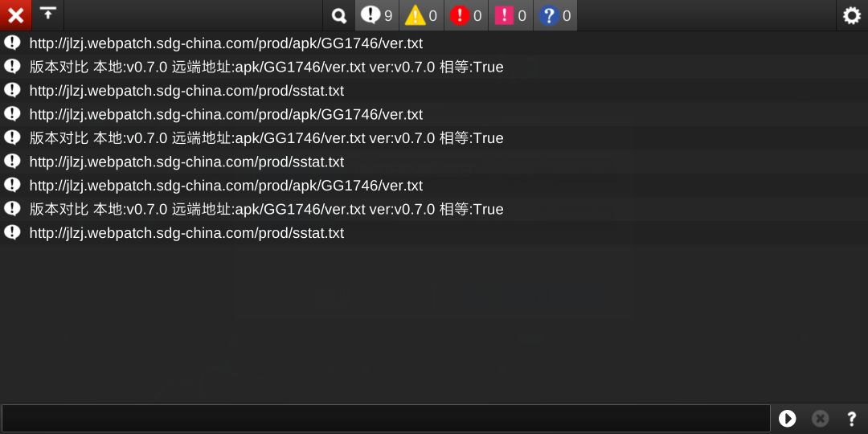Select the first ver.txt URL log entry
This screenshot has height=434, width=868.
(434, 43)
